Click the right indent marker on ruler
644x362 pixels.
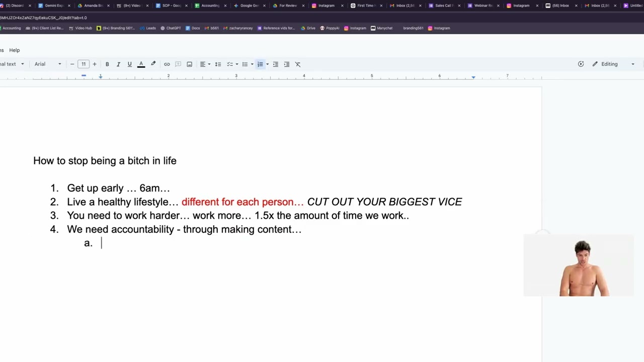(x=473, y=77)
